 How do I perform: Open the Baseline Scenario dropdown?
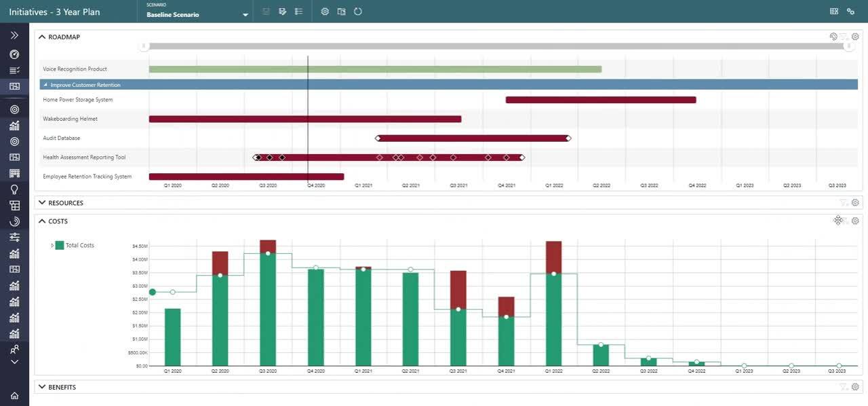(197, 12)
